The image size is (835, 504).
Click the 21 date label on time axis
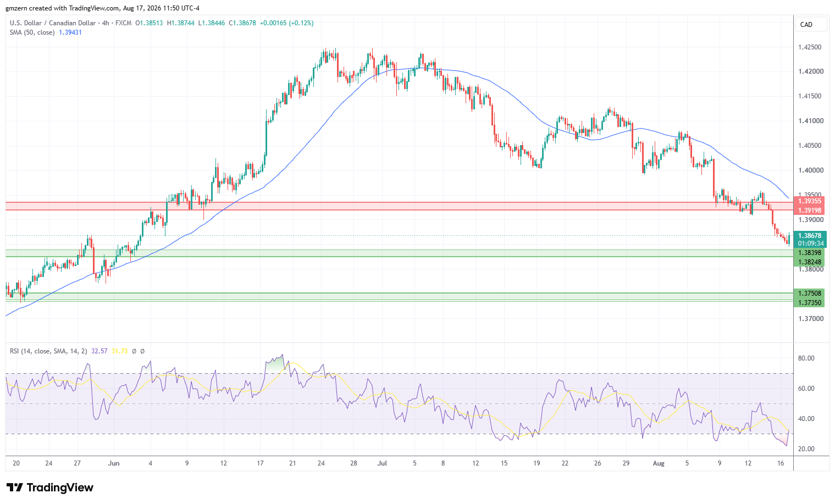pyautogui.click(x=292, y=463)
